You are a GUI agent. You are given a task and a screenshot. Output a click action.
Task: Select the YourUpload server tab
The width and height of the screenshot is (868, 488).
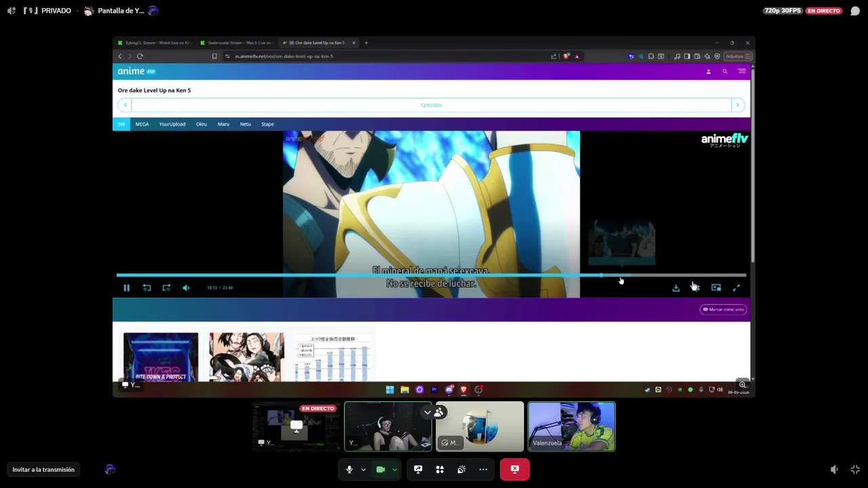coord(172,124)
